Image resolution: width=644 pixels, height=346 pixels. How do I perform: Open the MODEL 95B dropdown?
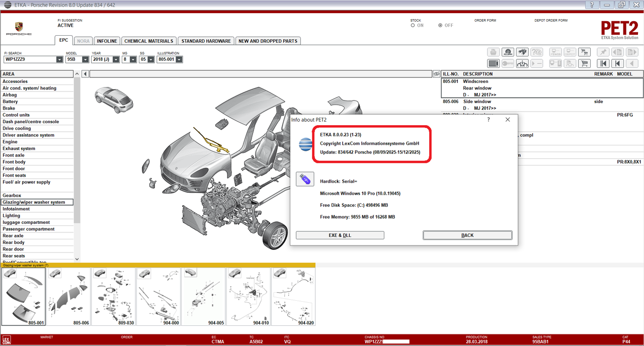coord(85,59)
